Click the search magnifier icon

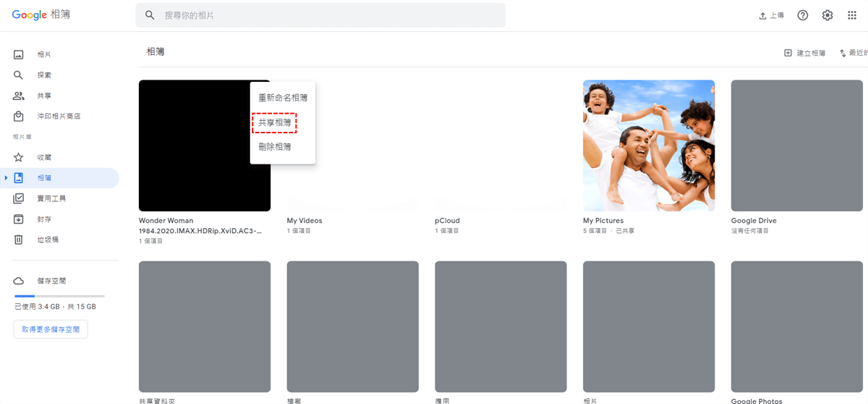click(x=150, y=15)
